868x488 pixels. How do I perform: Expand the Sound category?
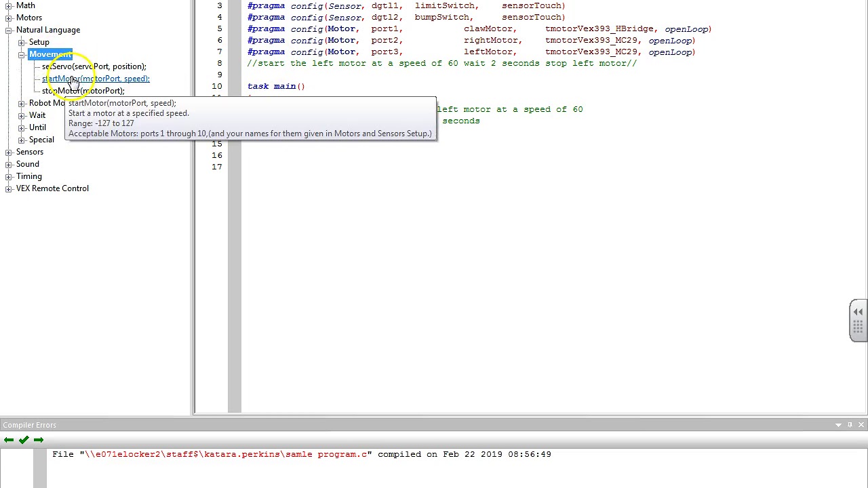tap(9, 164)
